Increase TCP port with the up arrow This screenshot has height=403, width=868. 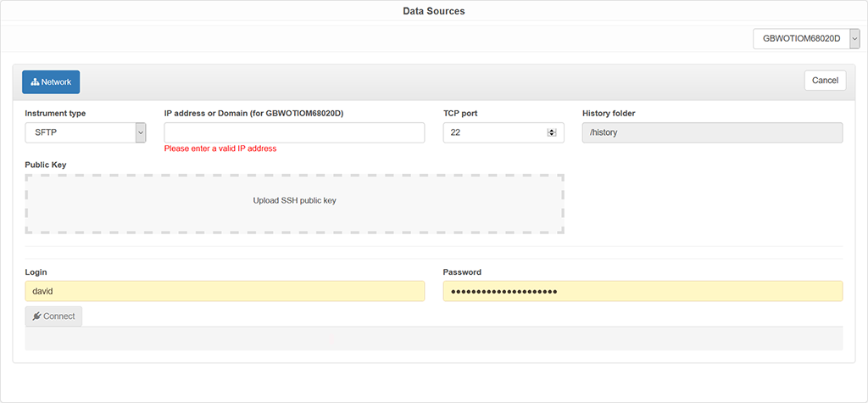[552, 130]
